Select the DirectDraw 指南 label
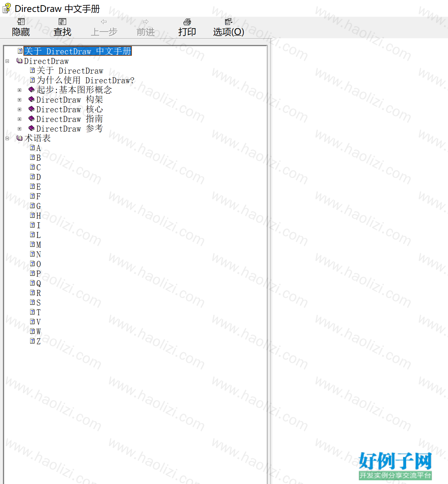Viewport: 448px width, 484px height. coord(69,119)
